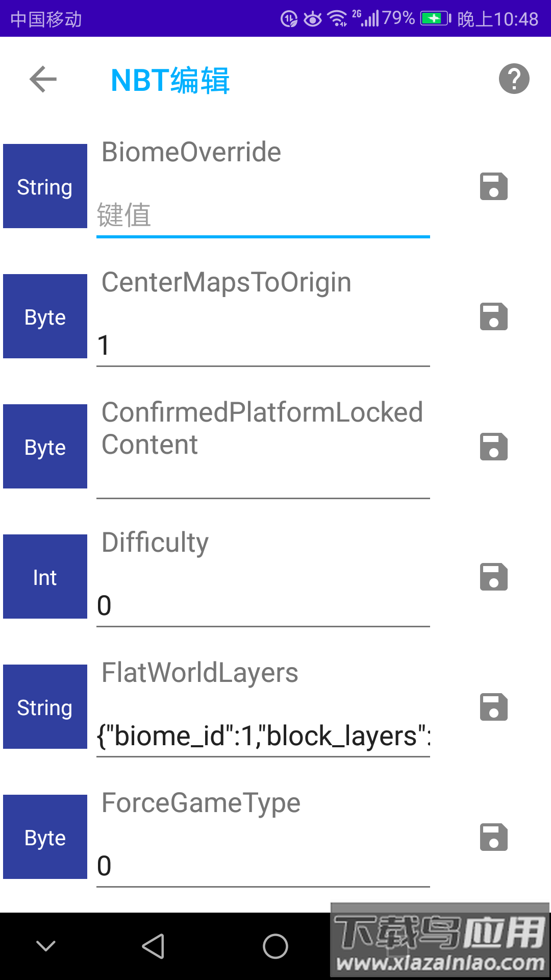Save the Difficulty value
551x980 pixels.
tap(493, 577)
